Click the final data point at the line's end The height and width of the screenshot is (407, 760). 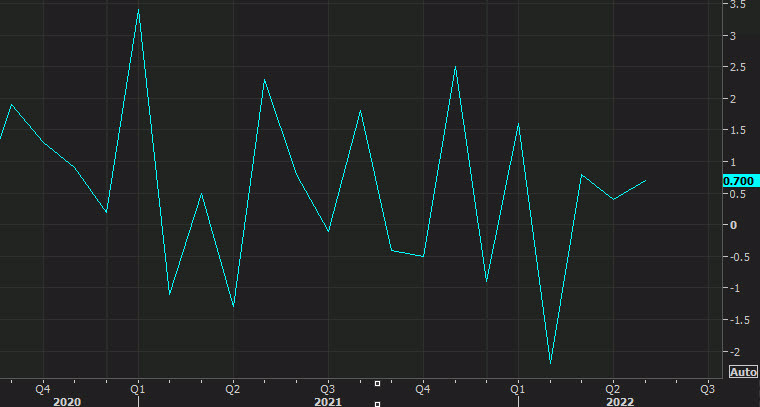(x=645, y=181)
